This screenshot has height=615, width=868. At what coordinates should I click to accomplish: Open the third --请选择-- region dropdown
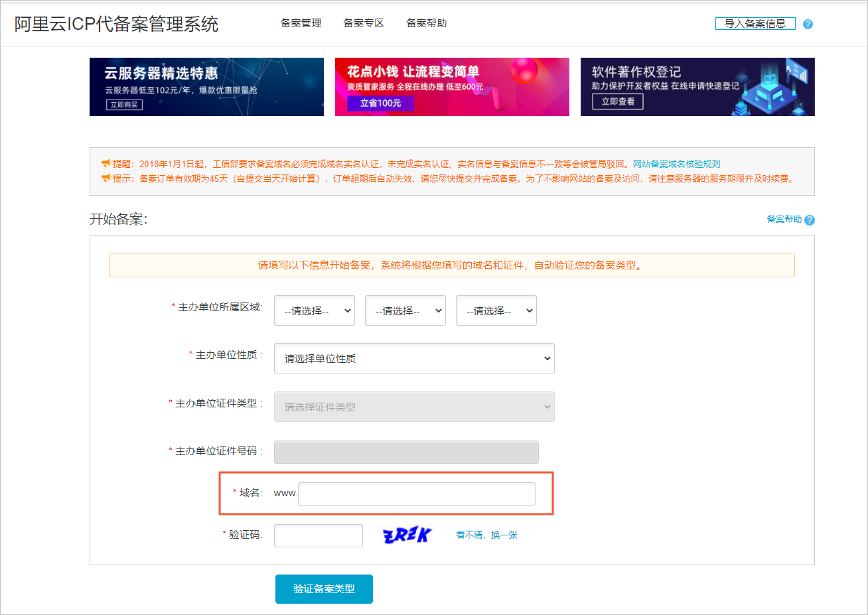point(496,310)
